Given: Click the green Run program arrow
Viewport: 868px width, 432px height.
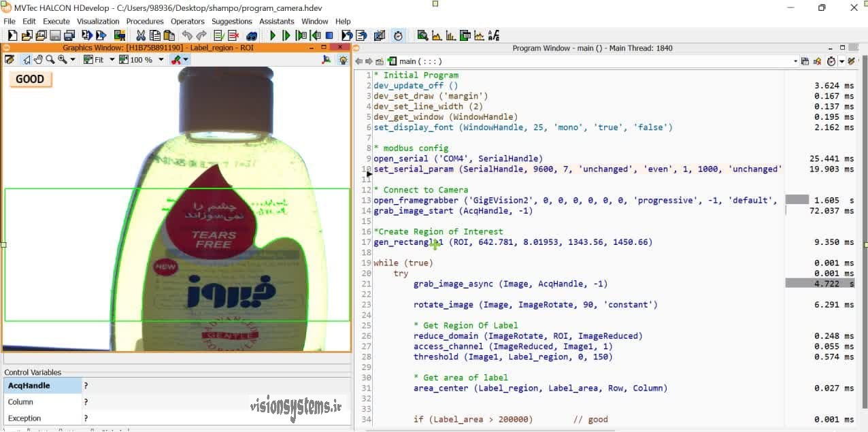Looking at the screenshot, I should tap(273, 35).
